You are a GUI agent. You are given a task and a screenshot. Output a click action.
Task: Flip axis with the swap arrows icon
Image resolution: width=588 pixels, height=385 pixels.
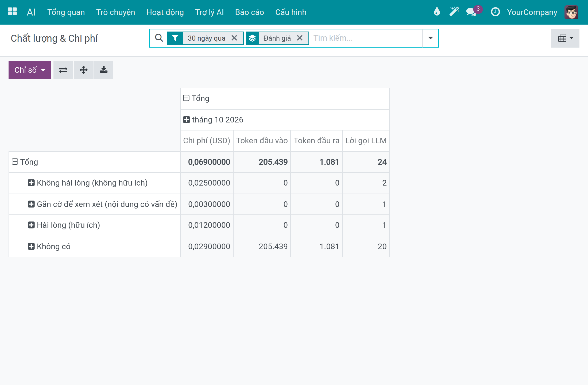point(63,70)
